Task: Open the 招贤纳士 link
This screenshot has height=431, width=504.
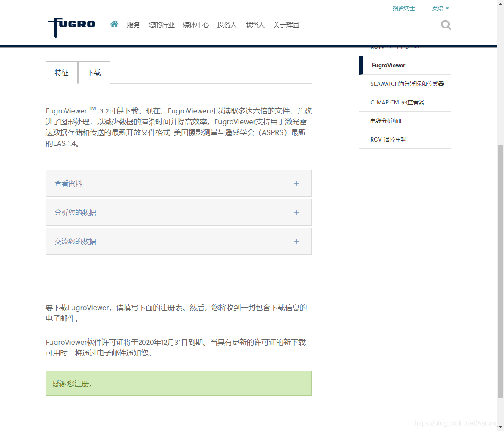Action: pyautogui.click(x=404, y=8)
